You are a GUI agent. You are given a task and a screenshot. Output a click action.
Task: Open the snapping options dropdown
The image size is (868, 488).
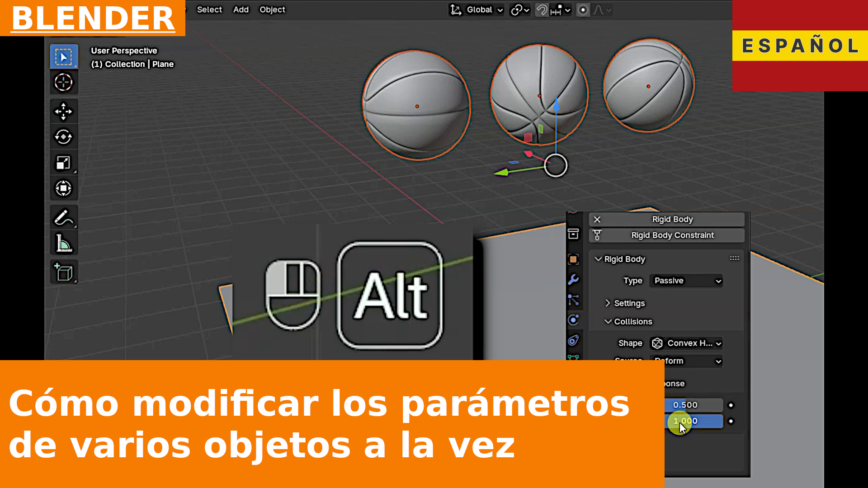point(561,10)
